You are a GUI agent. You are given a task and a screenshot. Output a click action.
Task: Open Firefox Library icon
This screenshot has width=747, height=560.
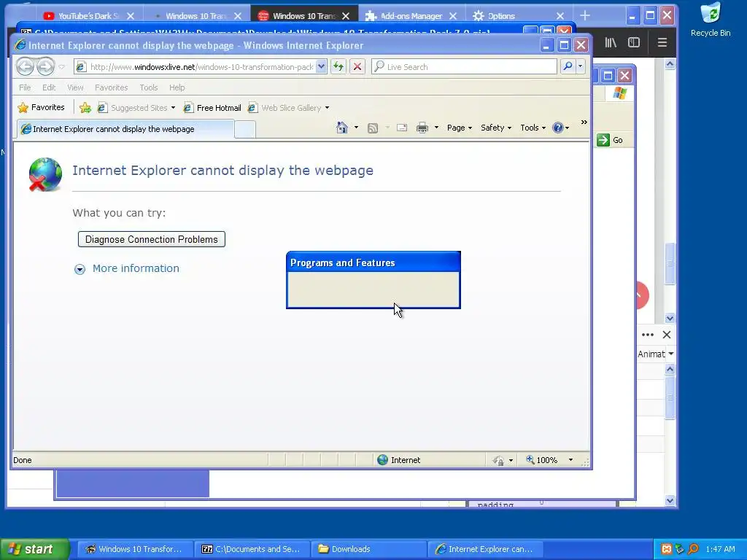pyautogui.click(x=611, y=42)
